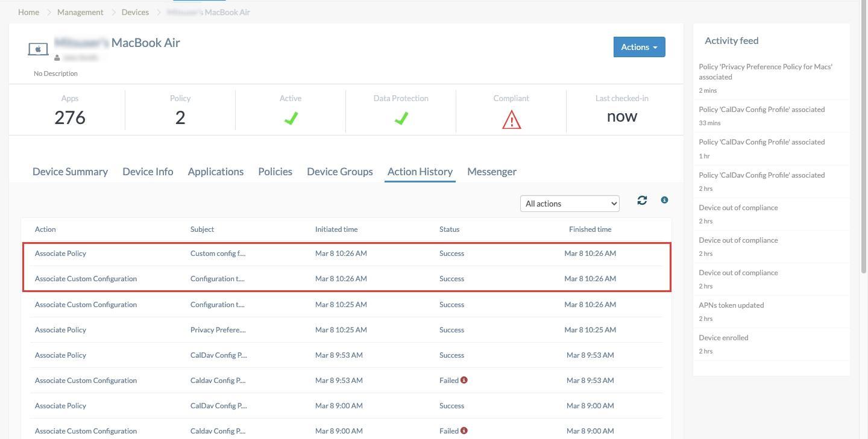868x439 pixels.
Task: Click the Last checked-in value now
Action: click(x=621, y=116)
